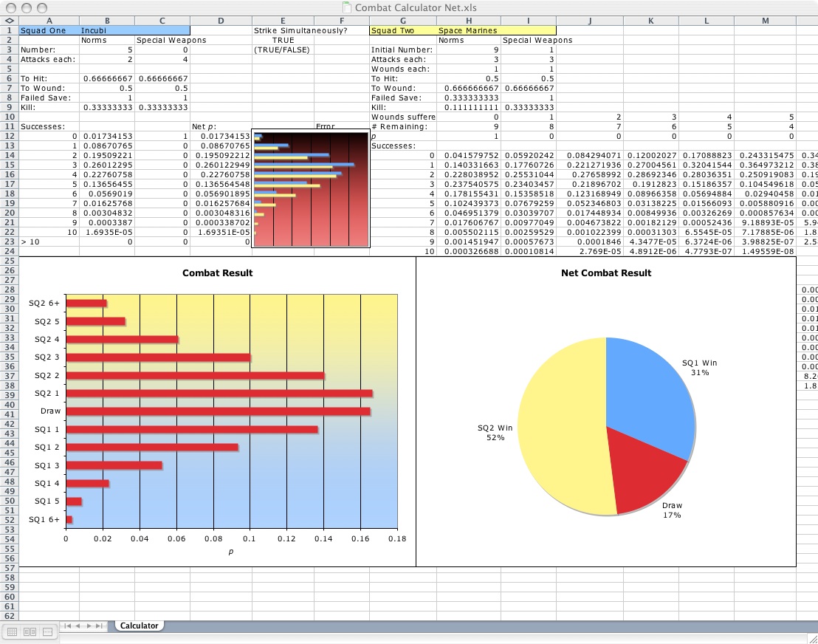The width and height of the screenshot is (818, 644).
Task: Select the Squad One cell
Action: coord(49,30)
